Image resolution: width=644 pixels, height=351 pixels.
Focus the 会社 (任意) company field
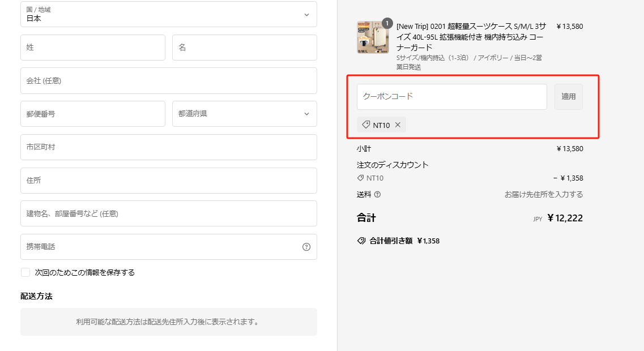pos(168,81)
